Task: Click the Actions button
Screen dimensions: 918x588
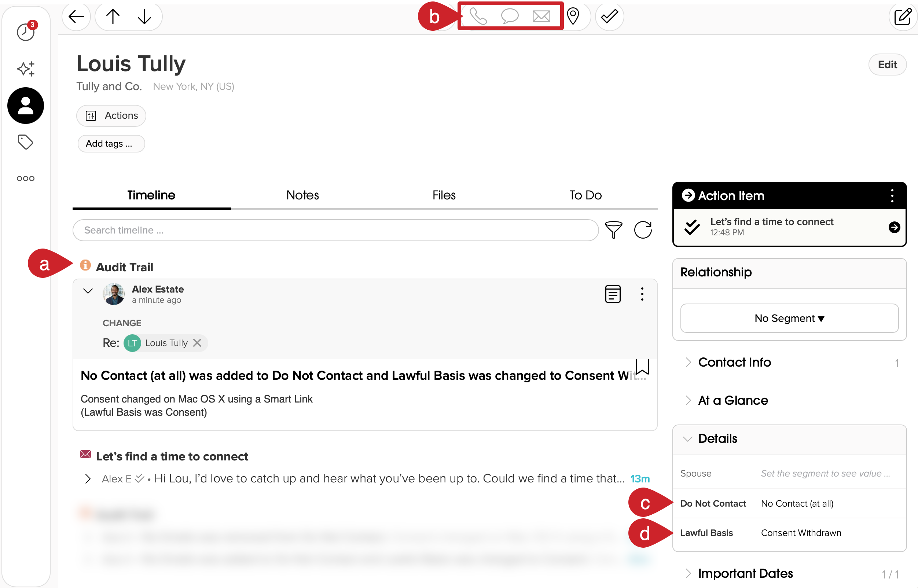Action: pyautogui.click(x=111, y=116)
